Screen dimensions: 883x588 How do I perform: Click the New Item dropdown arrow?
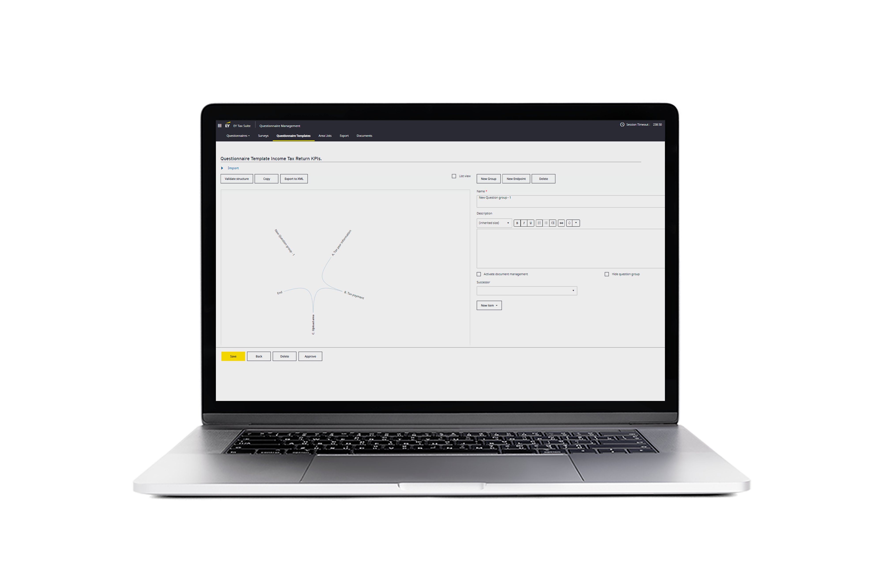pos(497,305)
